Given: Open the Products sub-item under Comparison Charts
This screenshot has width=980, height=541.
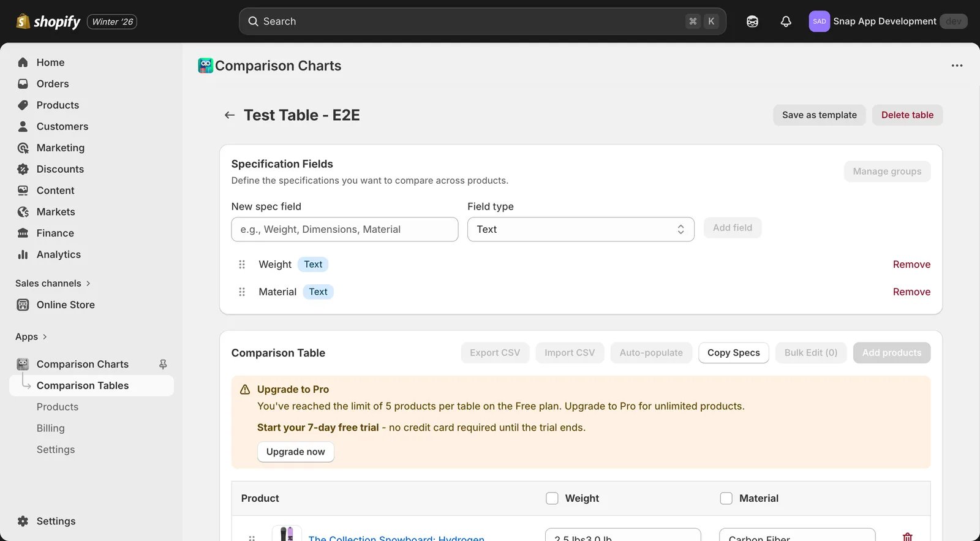Looking at the screenshot, I should coord(58,407).
